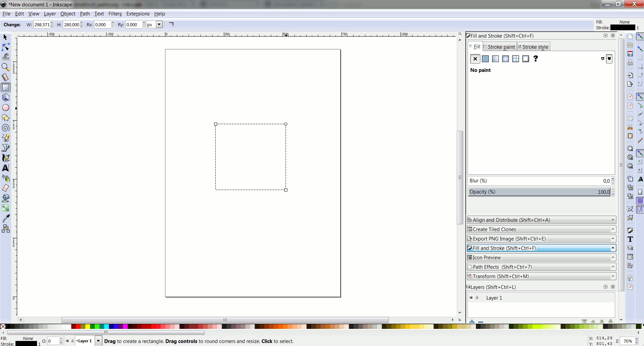Screen dimensions: 644x346
Task: Select the Dropper tool
Action: pyautogui.click(x=5, y=218)
